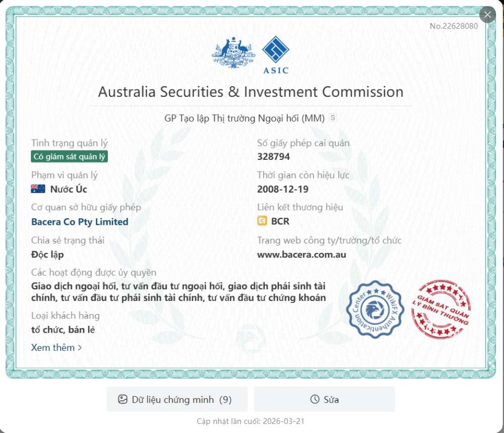Viewport: 504px width, 433px height.
Task: Click the small S icon beside license type
Action: [332, 117]
